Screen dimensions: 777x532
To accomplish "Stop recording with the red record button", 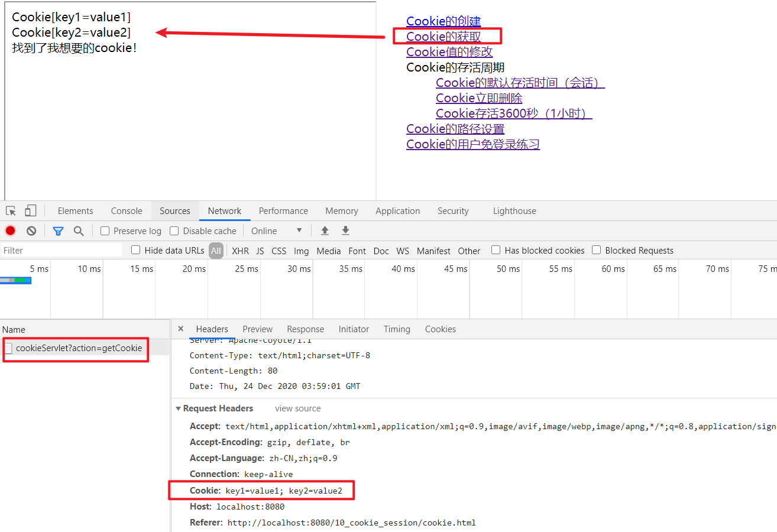I will pyautogui.click(x=11, y=231).
